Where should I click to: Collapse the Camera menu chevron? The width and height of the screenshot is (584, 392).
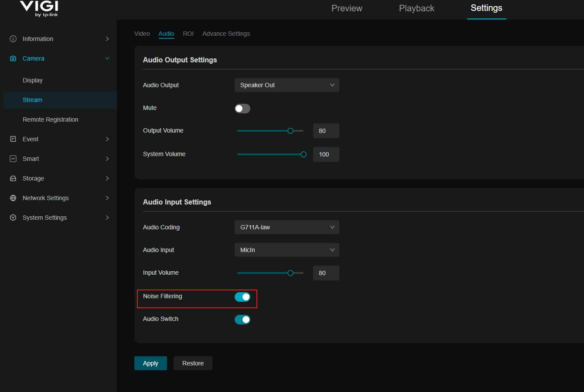[x=107, y=58]
